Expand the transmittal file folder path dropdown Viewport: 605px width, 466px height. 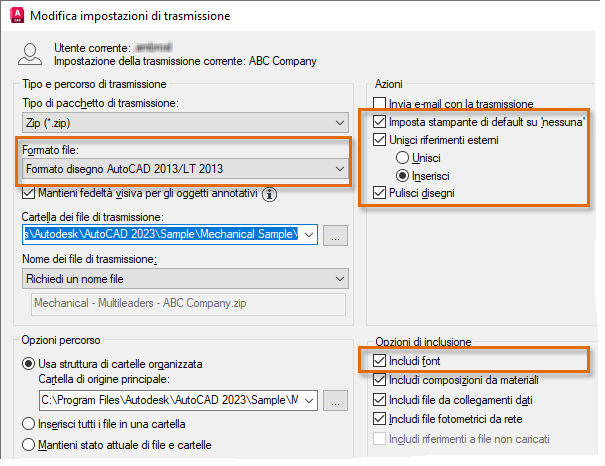point(307,236)
